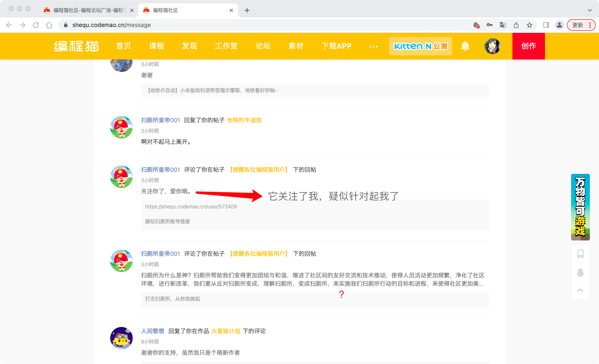Click the long comment starting 扫厕所为什么是神
The height and width of the screenshot is (364, 599).
tap(313, 280)
